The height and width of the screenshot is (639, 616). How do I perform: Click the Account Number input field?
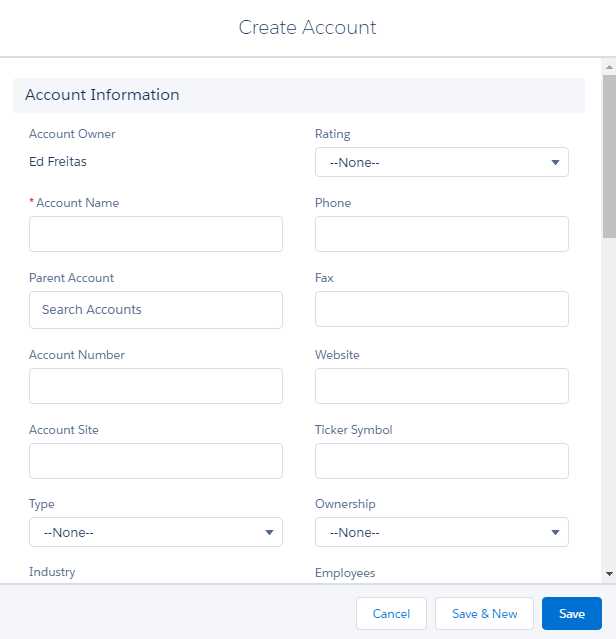point(156,386)
